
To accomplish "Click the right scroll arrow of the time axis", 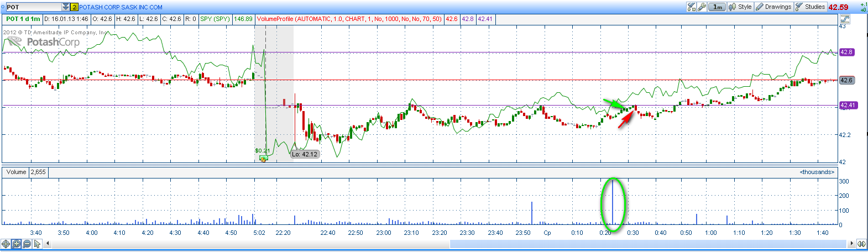I will click(851, 244).
